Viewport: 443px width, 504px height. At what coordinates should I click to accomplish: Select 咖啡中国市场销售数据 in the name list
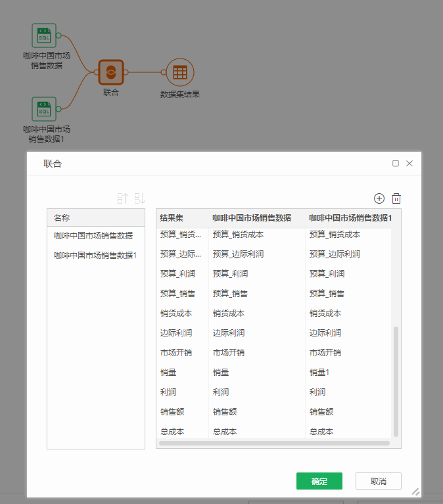pyautogui.click(x=93, y=235)
